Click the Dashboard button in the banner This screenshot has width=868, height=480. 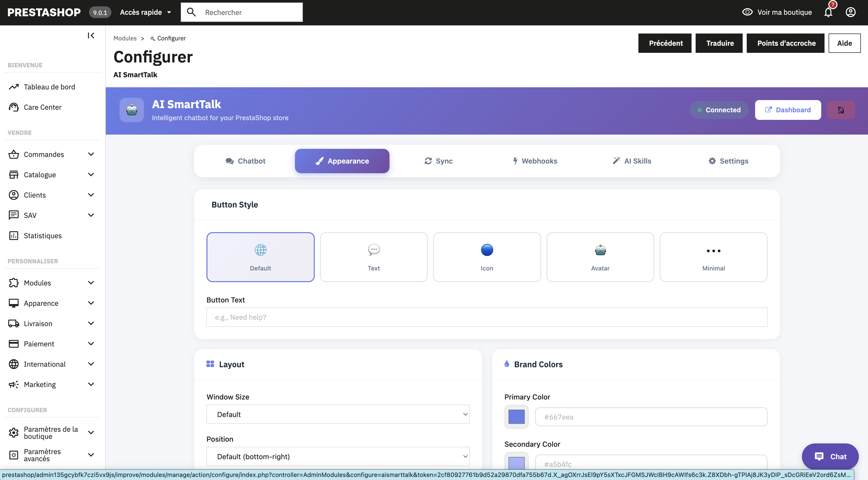coord(788,110)
